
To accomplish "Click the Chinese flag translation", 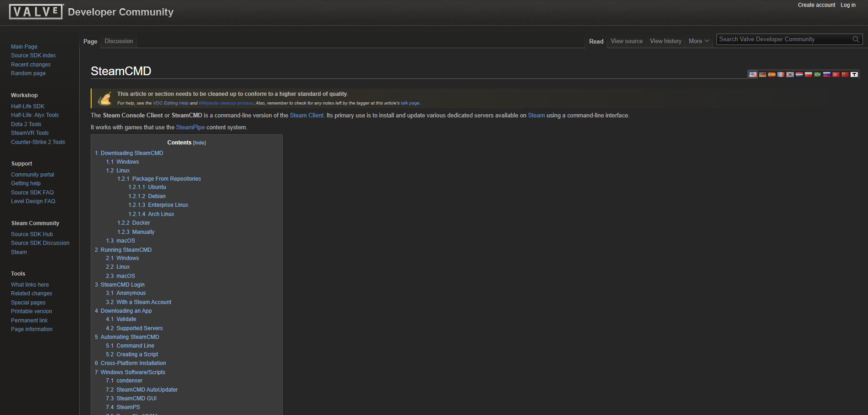I will pos(845,74).
